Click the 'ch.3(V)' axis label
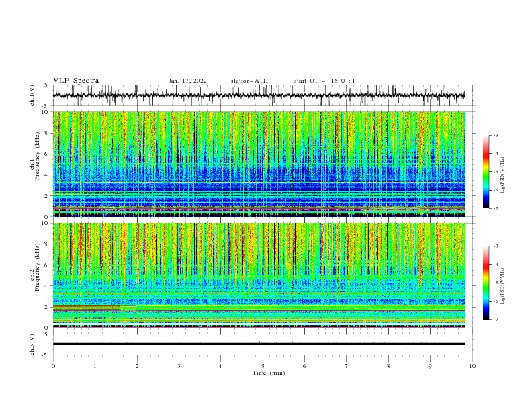 32,345
